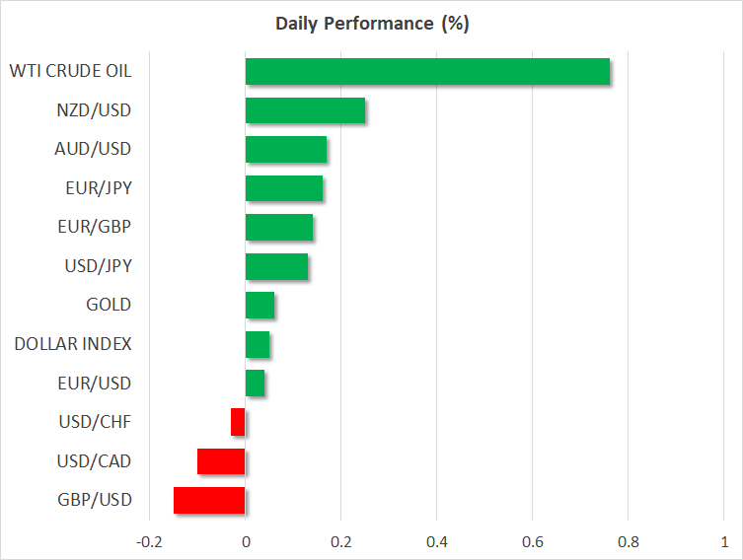
Task: Click the EUR/USD axis label text
Action: click(x=95, y=383)
